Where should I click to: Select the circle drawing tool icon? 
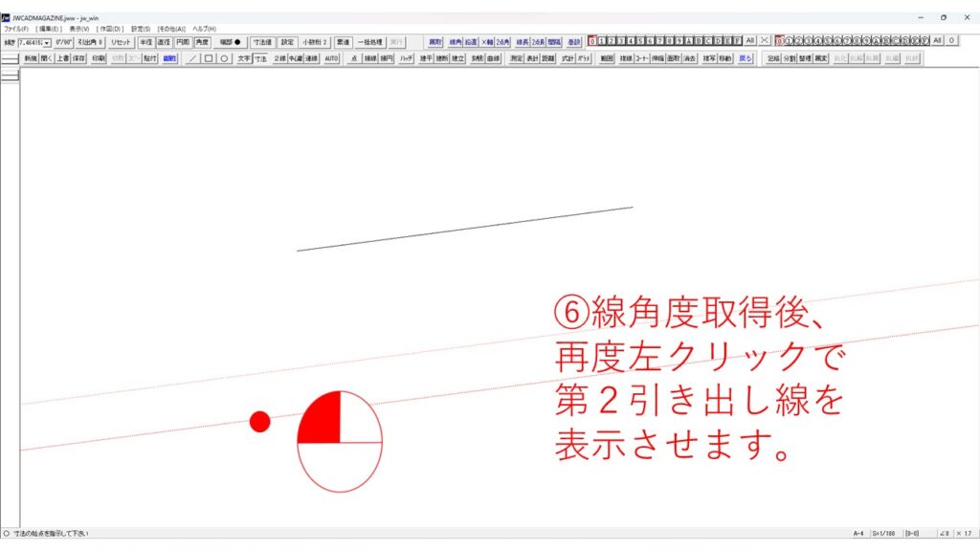tap(224, 58)
